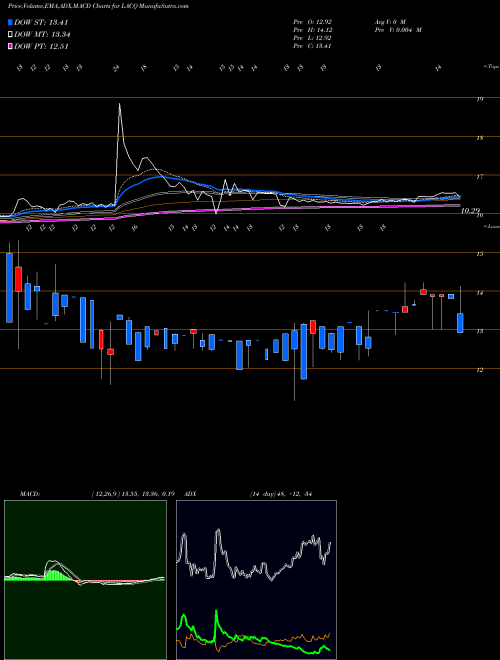The width and height of the screenshot is (500, 660).
Task: Click the tall white spike peak on EMA chart
Action: point(120,104)
